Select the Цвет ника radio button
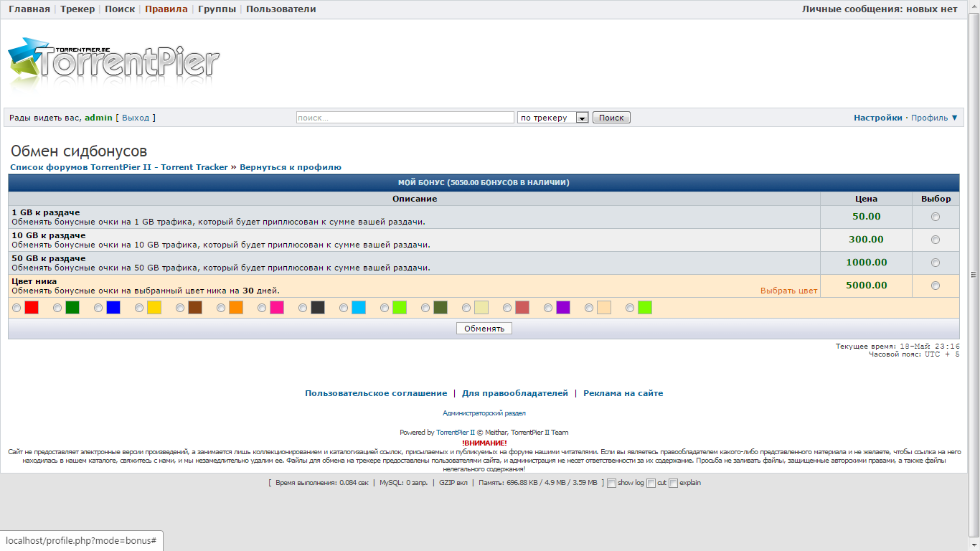The height and width of the screenshot is (551, 980). pos(935,286)
